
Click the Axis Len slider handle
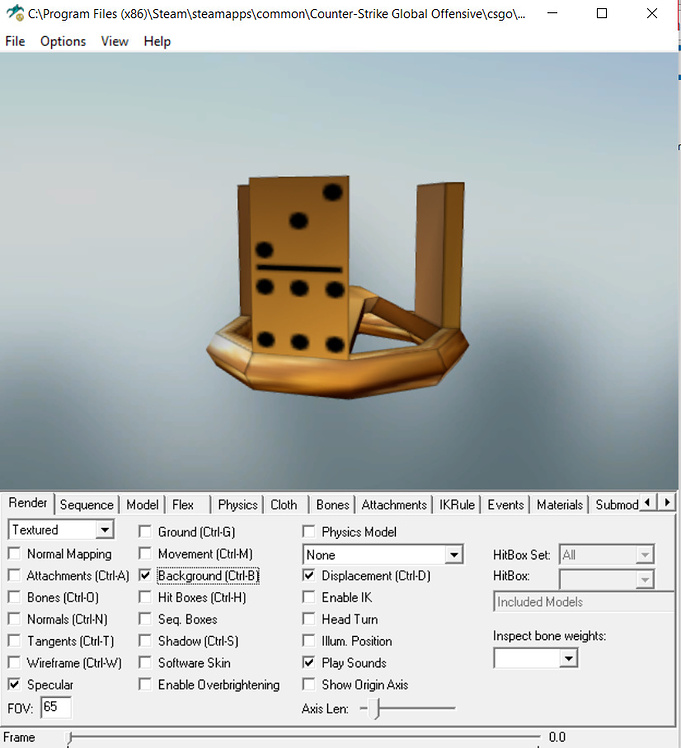point(376,708)
